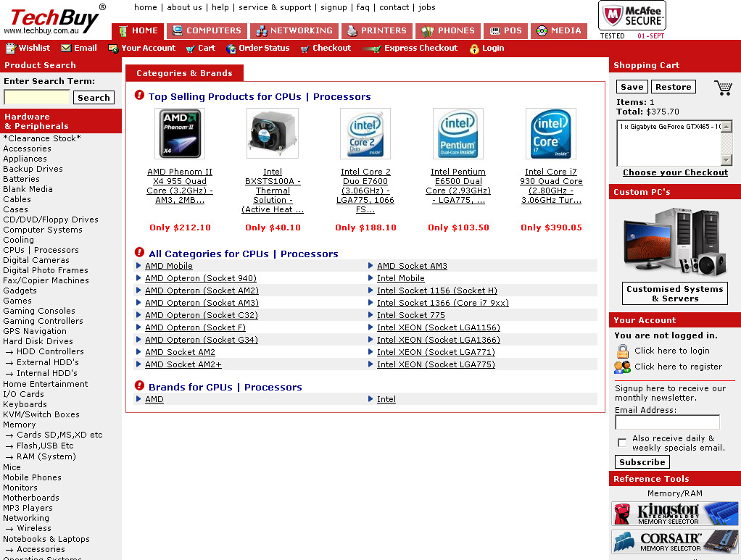This screenshot has width=741, height=560.
Task: Click 'Click here to login' link
Action: coord(671,351)
